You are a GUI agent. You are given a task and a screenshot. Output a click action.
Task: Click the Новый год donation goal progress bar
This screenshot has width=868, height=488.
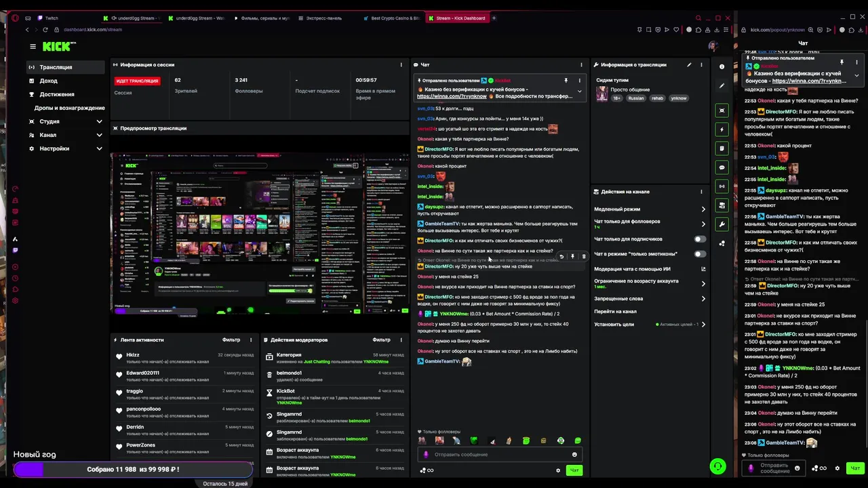pos(133,470)
